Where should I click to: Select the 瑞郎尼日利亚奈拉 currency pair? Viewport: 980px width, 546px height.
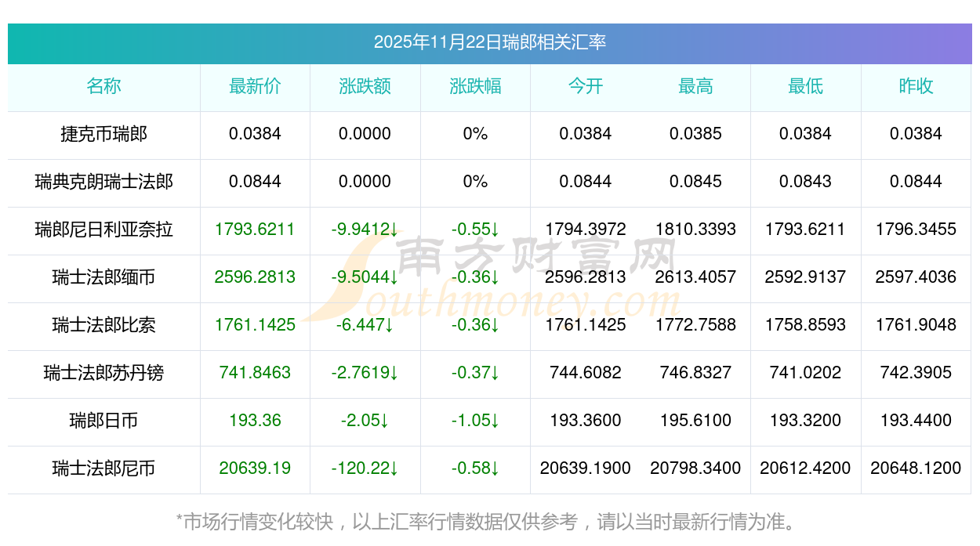pos(103,230)
